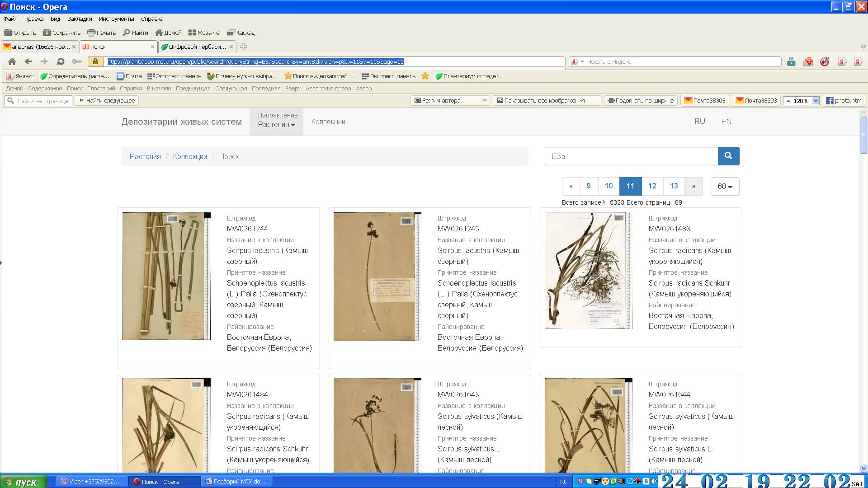Switch to the Цифровой Гербарий tab
The image size is (868, 488).
197,47
